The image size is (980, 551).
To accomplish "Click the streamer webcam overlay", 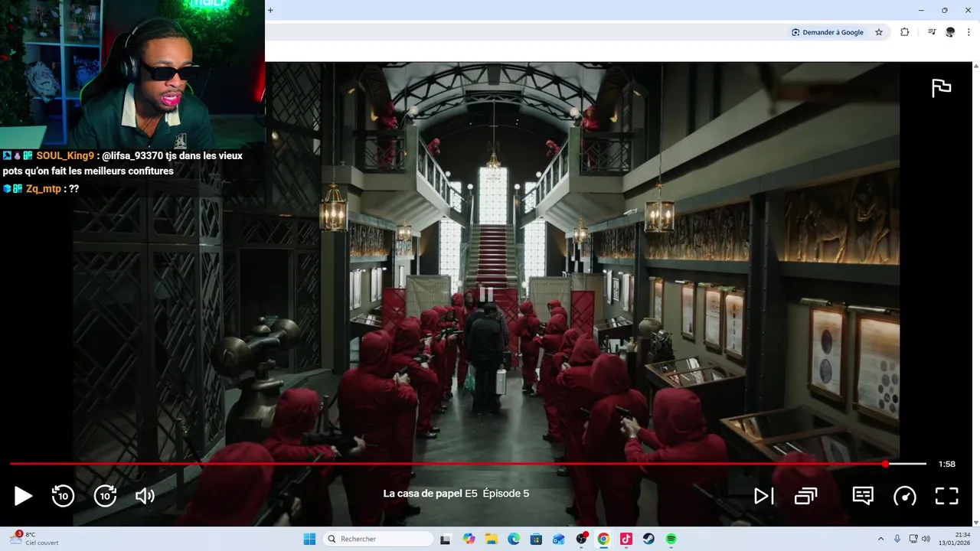I will tap(132, 73).
